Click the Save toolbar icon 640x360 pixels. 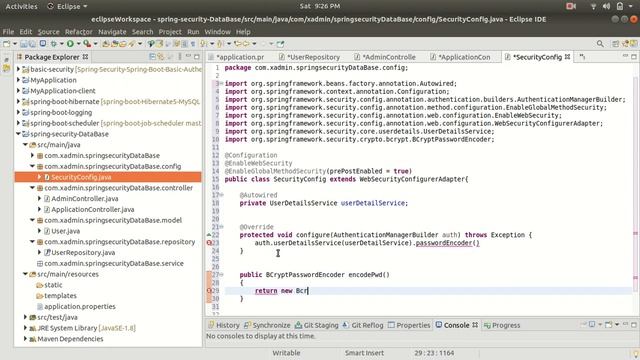pos(24,44)
